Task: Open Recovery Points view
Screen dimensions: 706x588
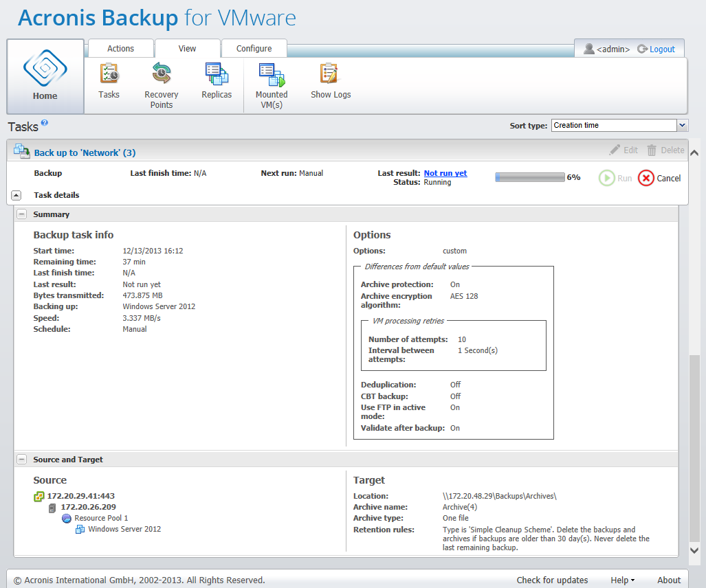Action: tap(161, 73)
